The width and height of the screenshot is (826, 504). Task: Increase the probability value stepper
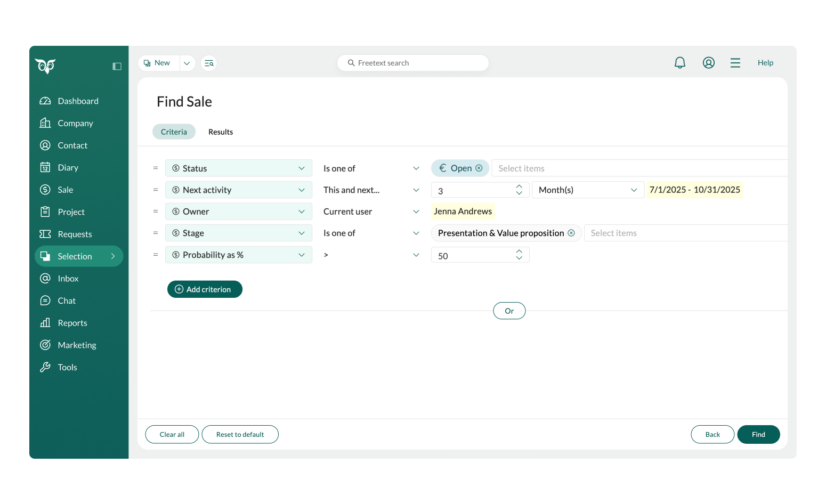(x=519, y=251)
